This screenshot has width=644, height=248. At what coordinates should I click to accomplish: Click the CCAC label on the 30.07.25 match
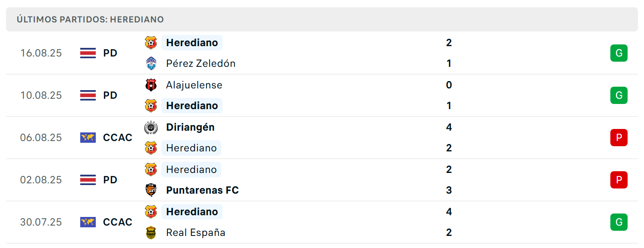118,222
